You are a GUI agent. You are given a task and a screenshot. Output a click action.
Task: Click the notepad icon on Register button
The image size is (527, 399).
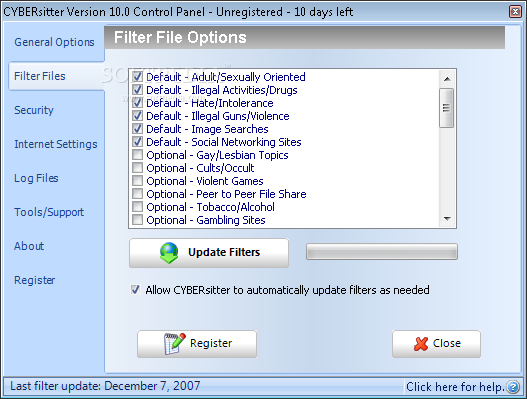point(174,343)
